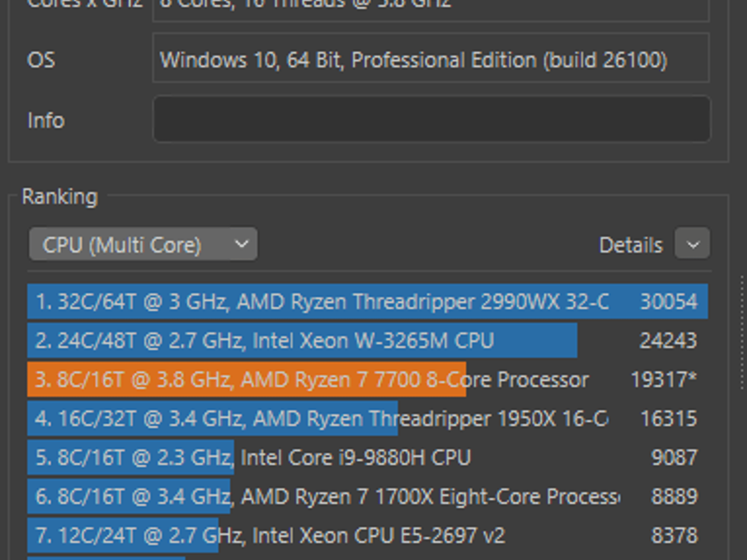Click the OS field label
Screen dimensions: 747x560
click(x=41, y=60)
